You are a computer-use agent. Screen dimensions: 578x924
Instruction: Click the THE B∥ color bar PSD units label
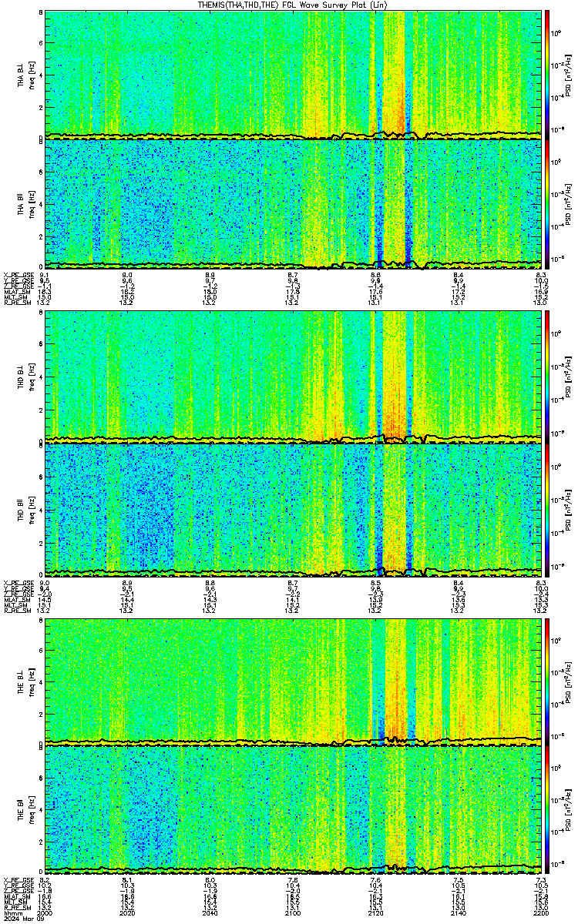pyautogui.click(x=569, y=809)
